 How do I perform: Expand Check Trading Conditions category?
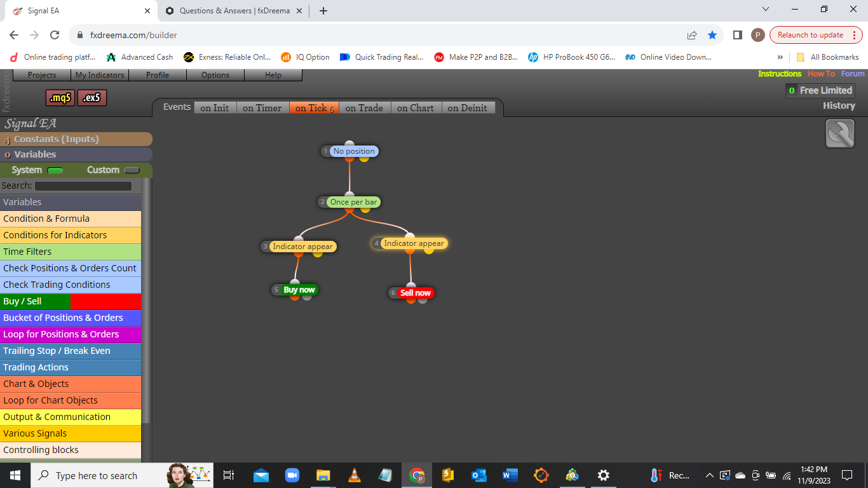click(x=71, y=285)
